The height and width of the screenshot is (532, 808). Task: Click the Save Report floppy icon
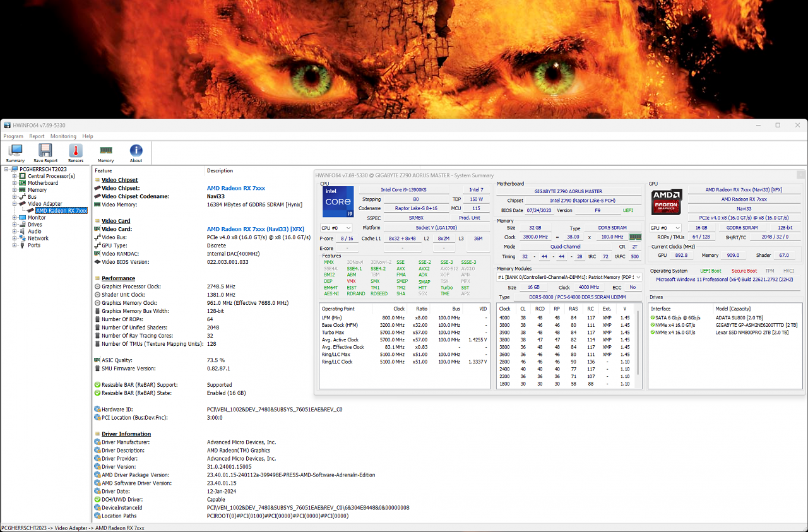point(45,150)
